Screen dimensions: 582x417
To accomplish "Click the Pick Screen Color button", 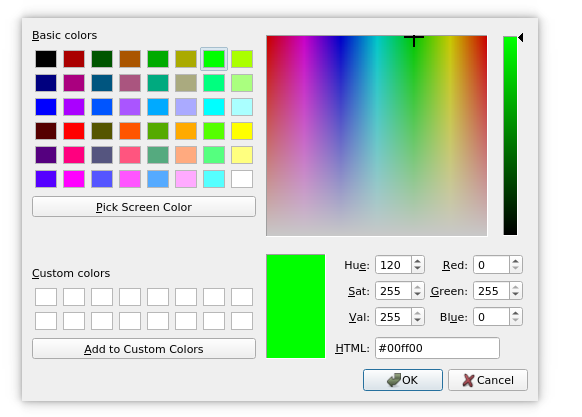I will 144,207.
